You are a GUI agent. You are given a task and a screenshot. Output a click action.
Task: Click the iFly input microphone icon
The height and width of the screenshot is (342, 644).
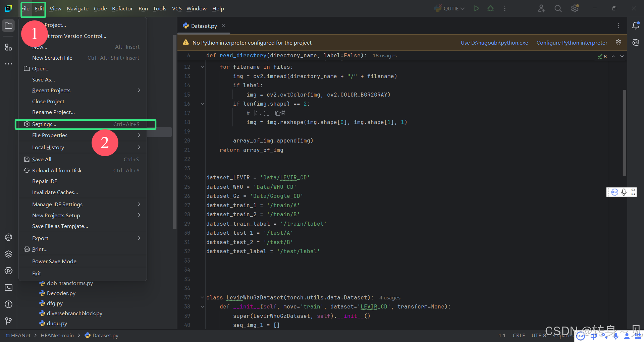tap(624, 192)
